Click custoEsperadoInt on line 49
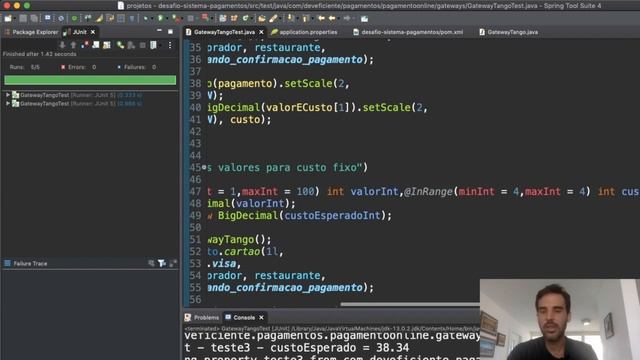640x360 pixels. pyautogui.click(x=332, y=216)
